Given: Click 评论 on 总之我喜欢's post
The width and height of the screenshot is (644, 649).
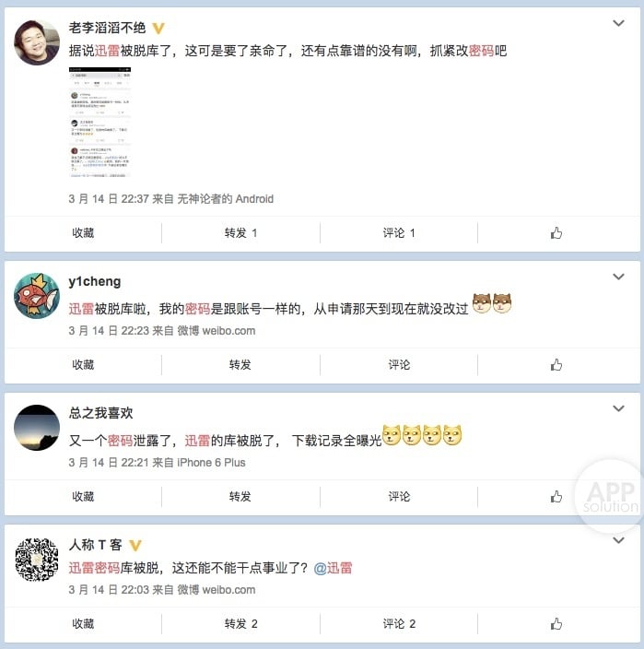Looking at the screenshot, I should (x=399, y=496).
